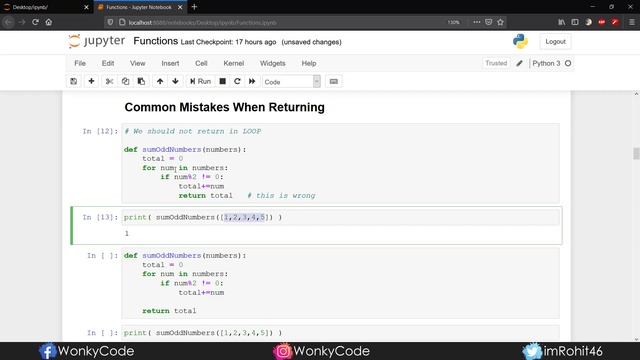This screenshot has width=640, height=360.
Task: Click the Common Mistakes When Returning heading
Action: click(224, 107)
